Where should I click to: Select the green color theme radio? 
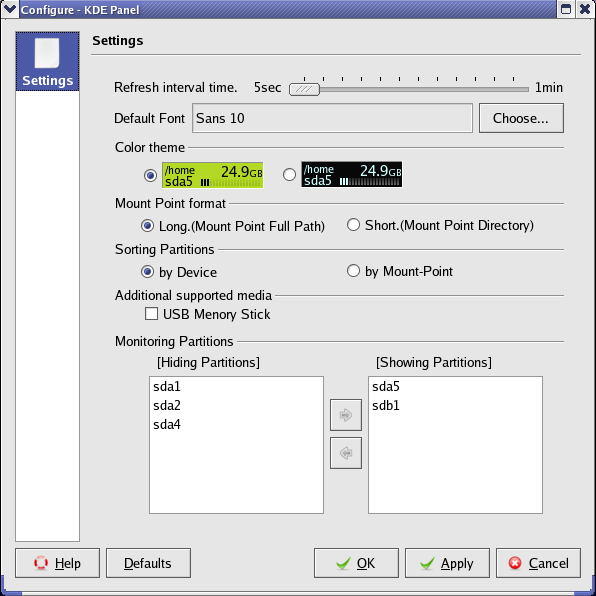point(150,175)
